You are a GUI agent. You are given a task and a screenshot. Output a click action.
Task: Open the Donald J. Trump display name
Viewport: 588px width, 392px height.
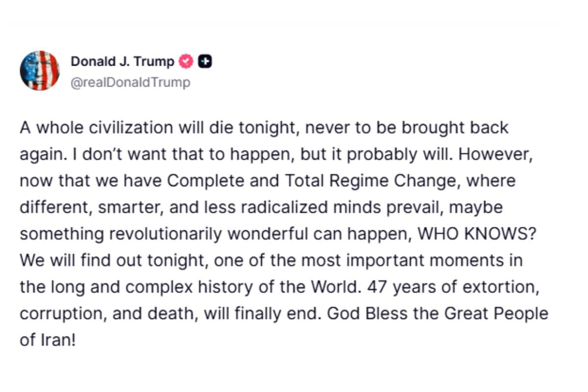[122, 62]
